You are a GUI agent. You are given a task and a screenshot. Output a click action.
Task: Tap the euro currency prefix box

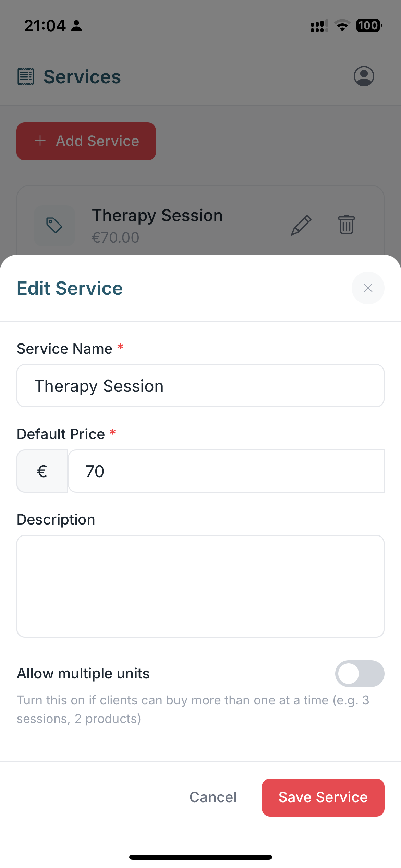tap(42, 471)
